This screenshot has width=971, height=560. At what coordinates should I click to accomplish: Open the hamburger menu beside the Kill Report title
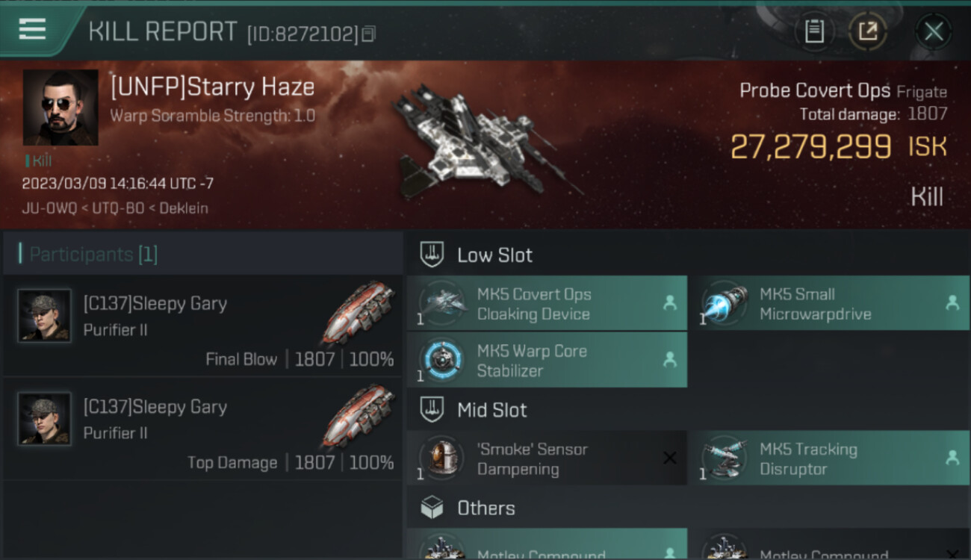(32, 29)
